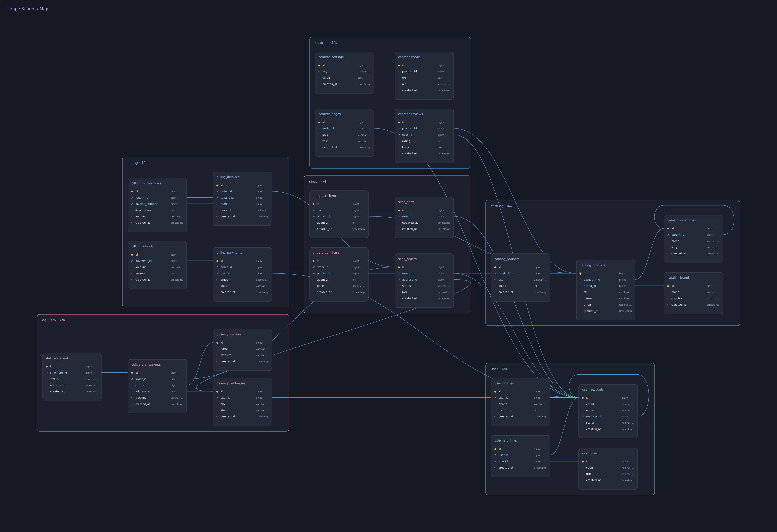Select the delivery_addresses table title

[231, 383]
